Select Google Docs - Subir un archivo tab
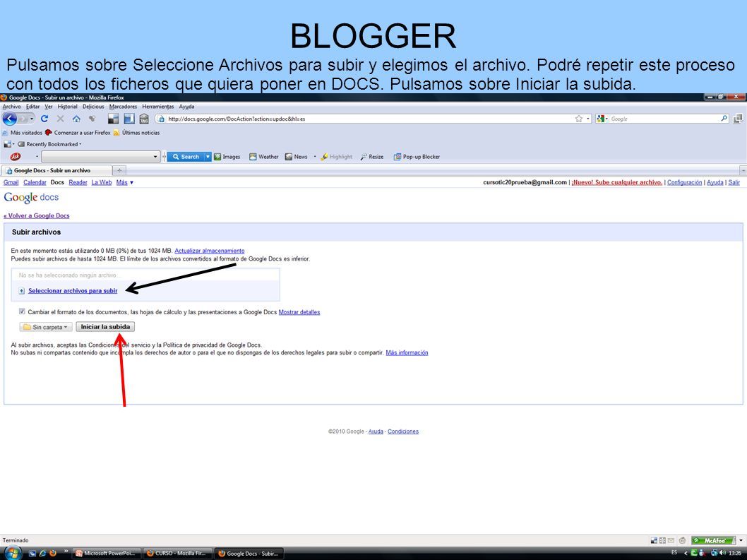747x560 pixels. tap(56, 170)
